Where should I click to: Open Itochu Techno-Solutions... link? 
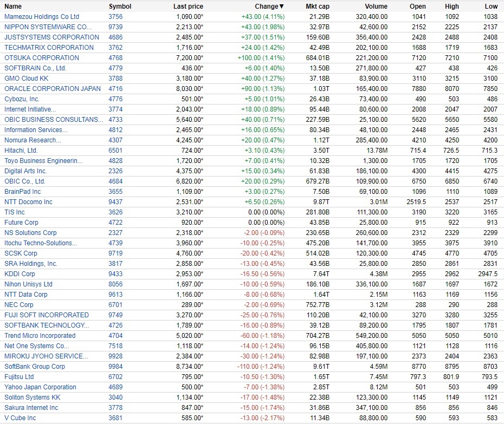41,243
